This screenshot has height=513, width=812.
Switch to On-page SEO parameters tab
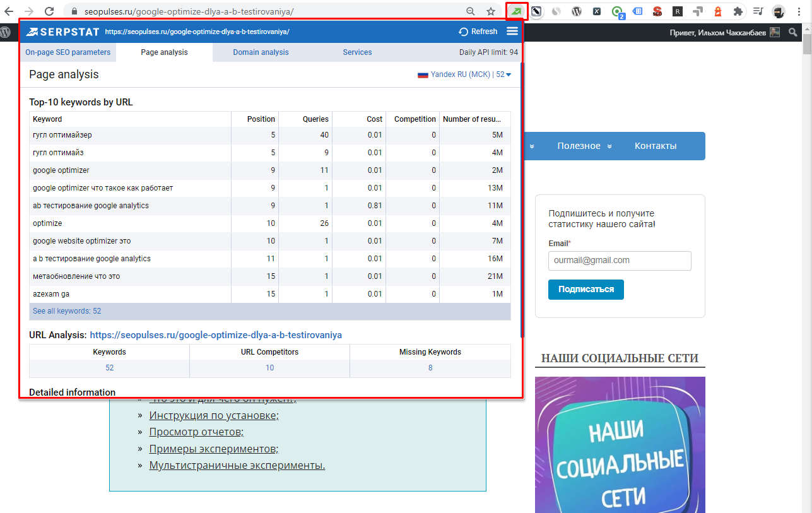[68, 52]
